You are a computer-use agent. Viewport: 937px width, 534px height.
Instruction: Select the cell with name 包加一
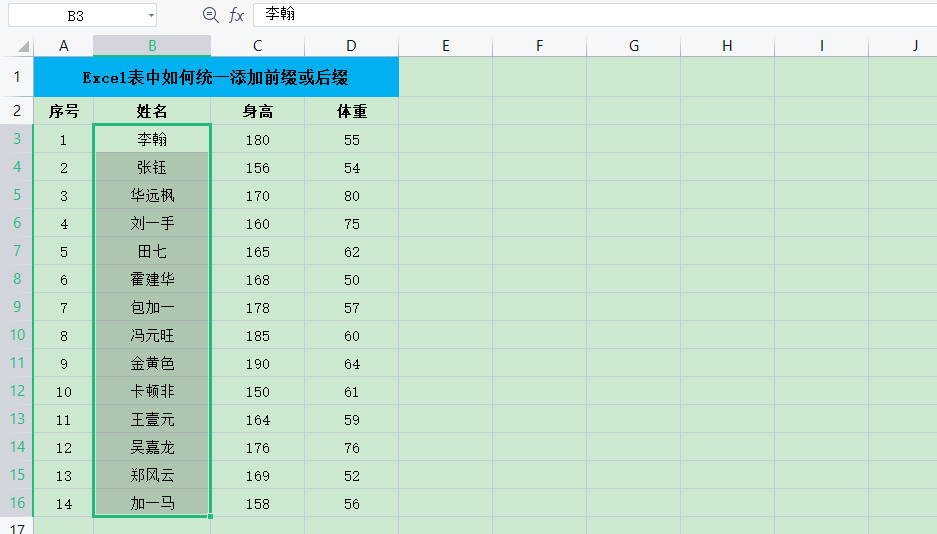152,308
